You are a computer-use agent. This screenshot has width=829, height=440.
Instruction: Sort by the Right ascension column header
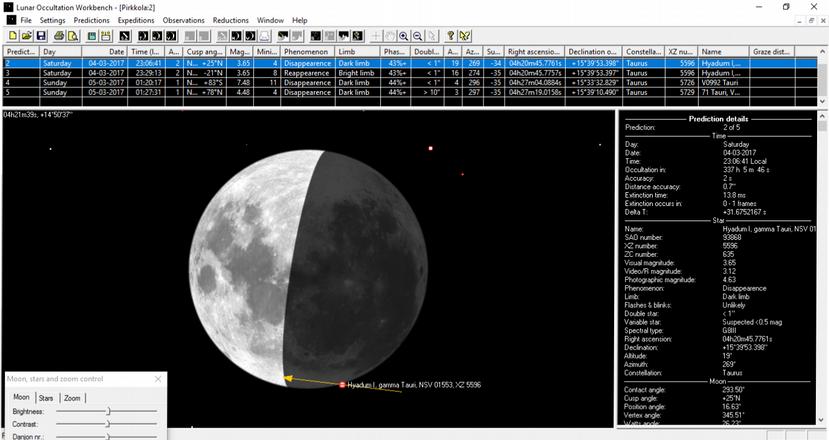click(x=535, y=51)
